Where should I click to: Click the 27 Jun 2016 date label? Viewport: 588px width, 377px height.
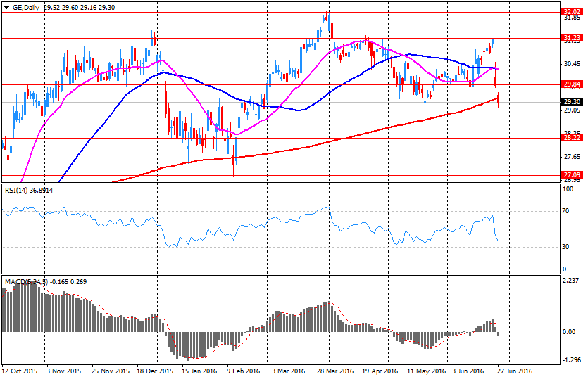pos(515,371)
